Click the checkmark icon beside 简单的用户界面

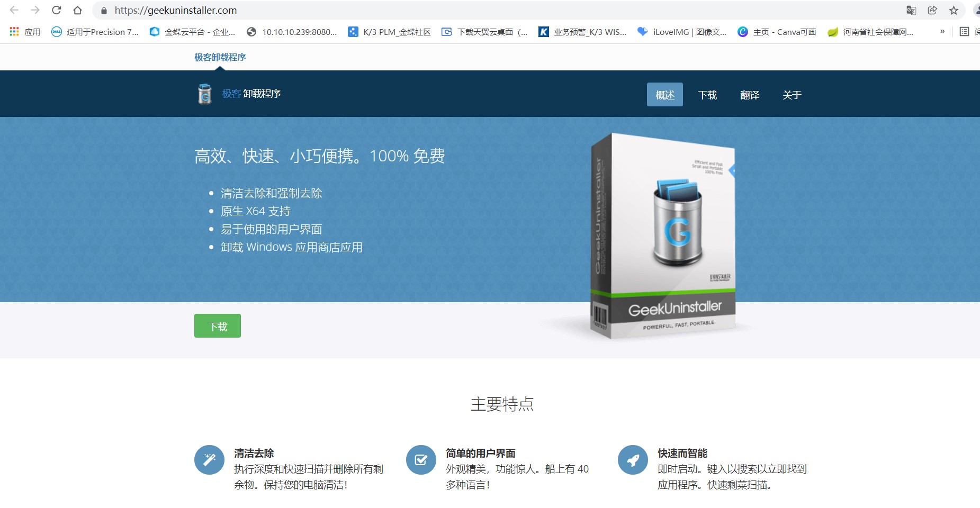point(421,459)
